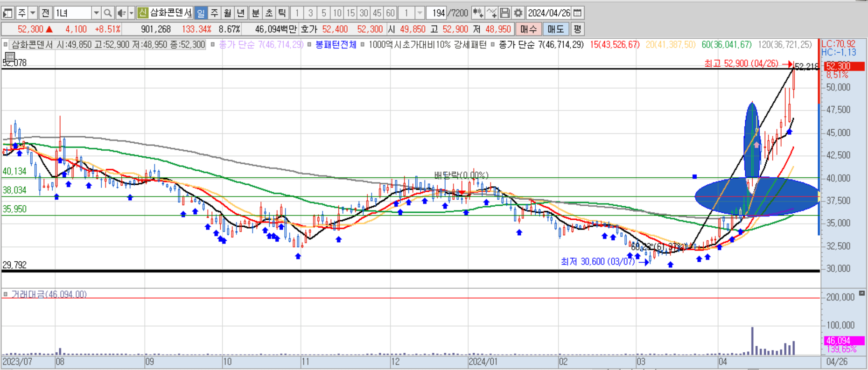Toggle the purple 종가 단순 7 legend box
This screenshot has height=370, width=868.
(213, 45)
